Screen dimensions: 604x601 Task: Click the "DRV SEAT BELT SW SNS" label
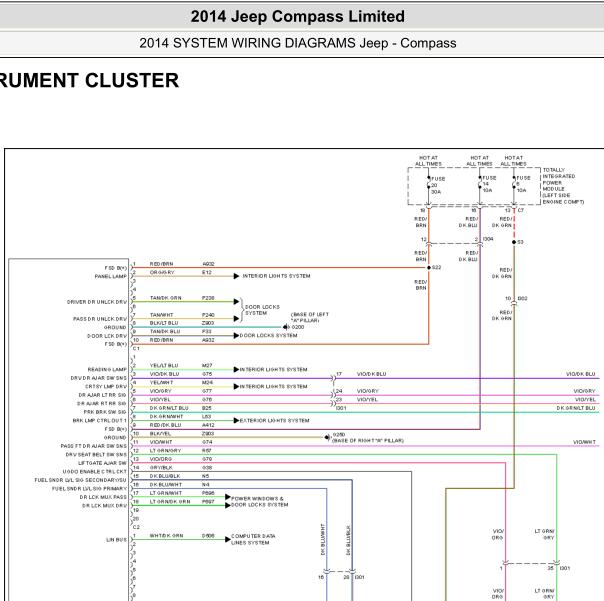point(96,454)
